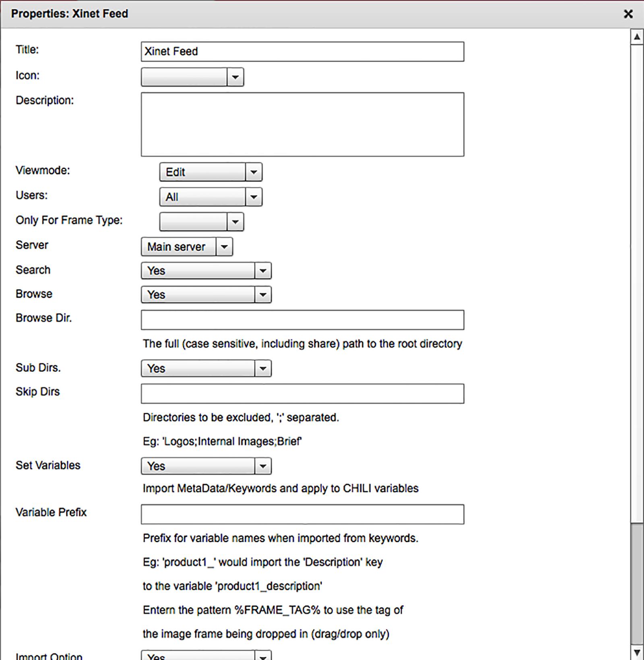Click the 'Only For Frame Type:' label
The width and height of the screenshot is (644, 660).
tap(69, 220)
